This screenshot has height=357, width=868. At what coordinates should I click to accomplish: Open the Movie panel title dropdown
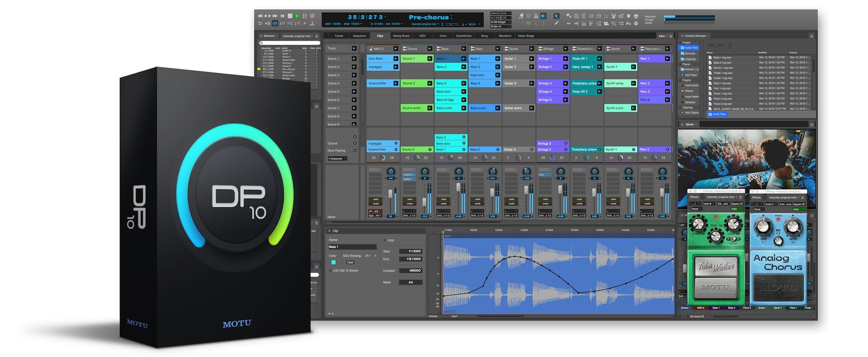[x=691, y=125]
